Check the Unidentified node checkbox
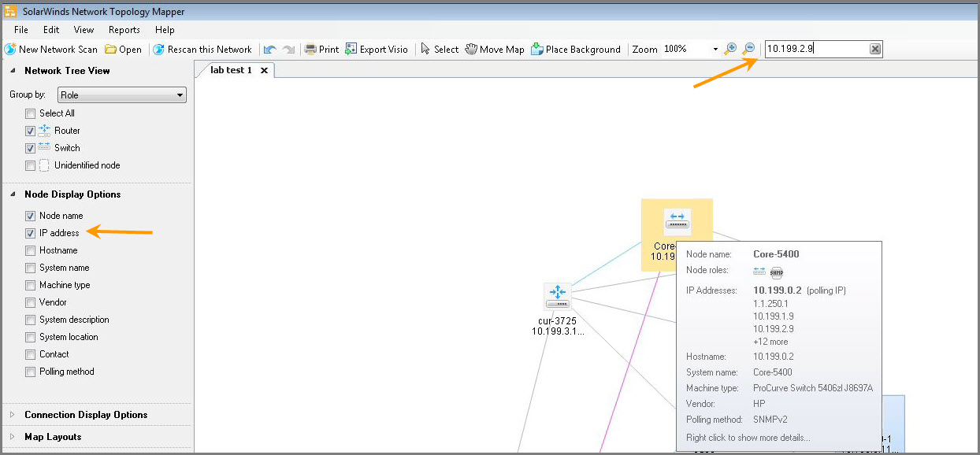 (30, 165)
